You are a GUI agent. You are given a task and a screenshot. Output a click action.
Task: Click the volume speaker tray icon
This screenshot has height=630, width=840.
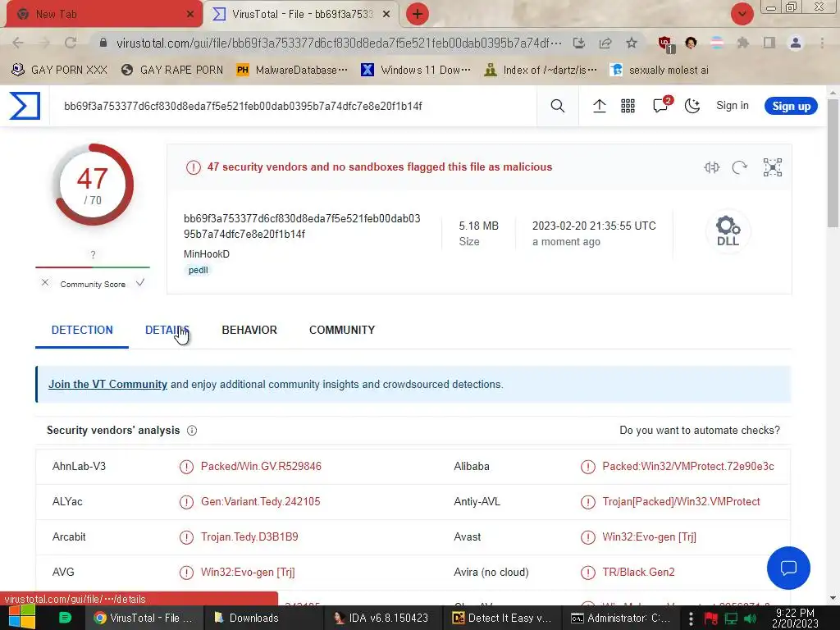pyautogui.click(x=750, y=619)
